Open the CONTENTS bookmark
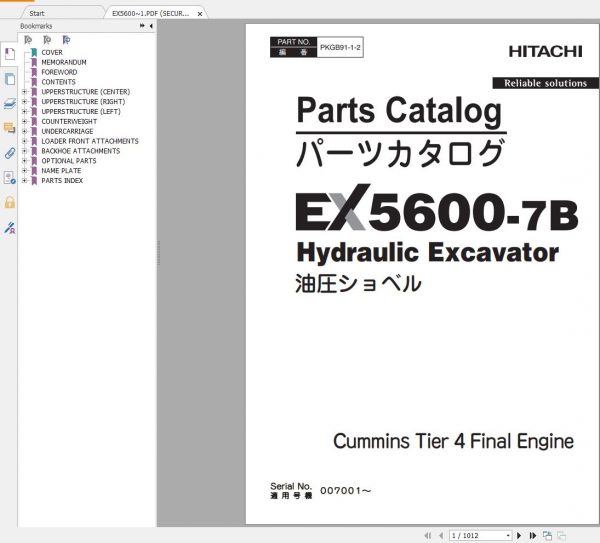Screen dimensions: 600x543 pyautogui.click(x=58, y=82)
